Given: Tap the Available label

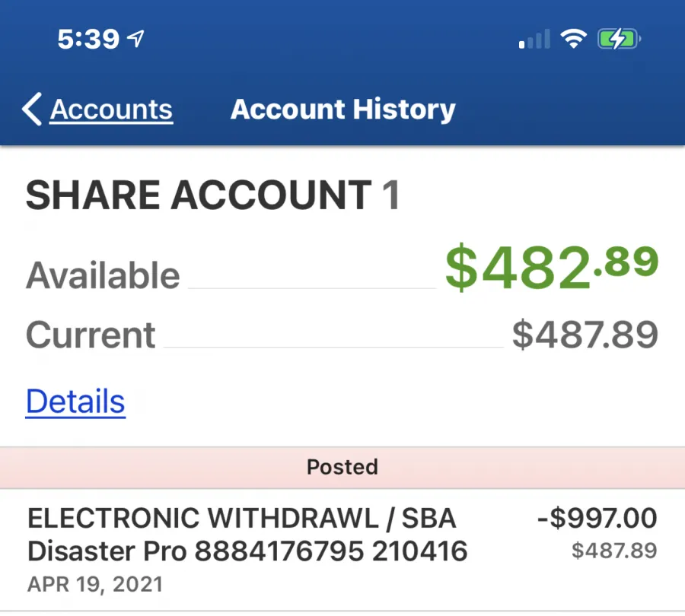Looking at the screenshot, I should (103, 276).
